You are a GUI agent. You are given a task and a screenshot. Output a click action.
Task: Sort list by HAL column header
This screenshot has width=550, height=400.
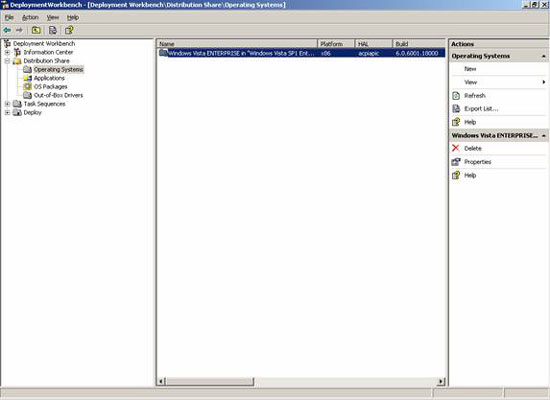pos(374,44)
